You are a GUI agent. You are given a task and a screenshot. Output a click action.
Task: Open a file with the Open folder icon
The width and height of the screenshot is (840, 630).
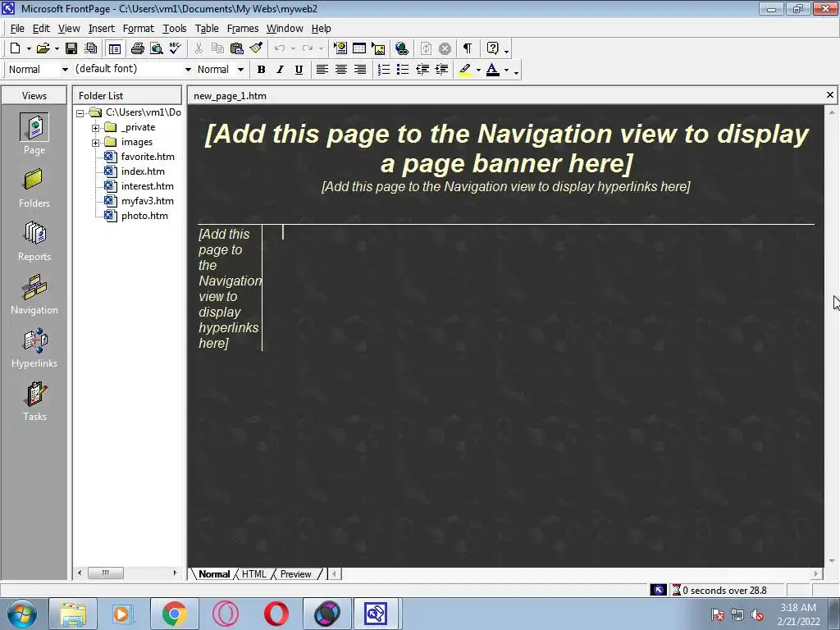43,48
